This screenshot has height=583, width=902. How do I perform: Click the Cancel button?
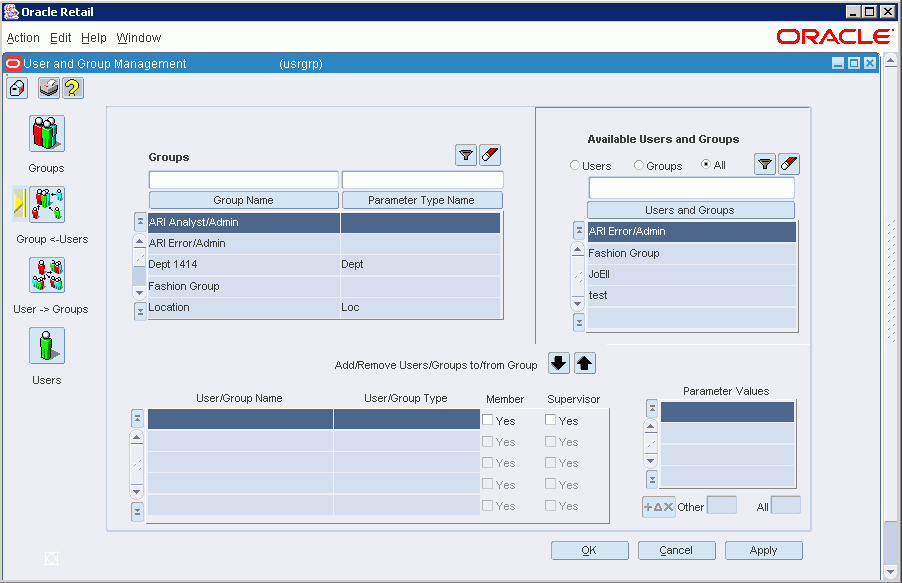click(676, 550)
